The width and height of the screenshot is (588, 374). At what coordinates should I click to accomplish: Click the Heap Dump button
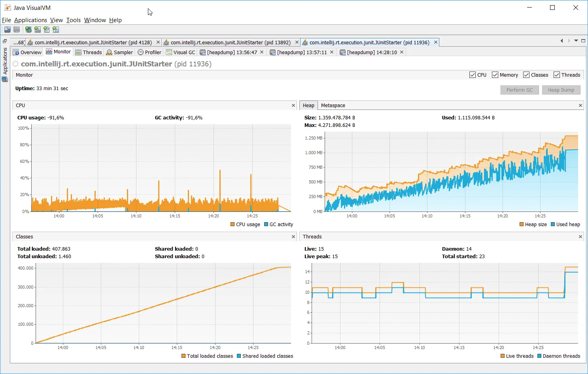click(561, 90)
